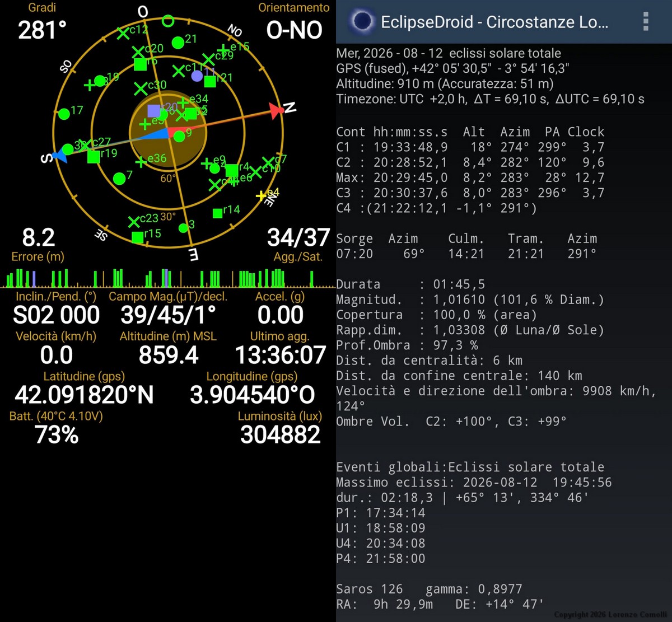Tap the Altitudine: 910 m line
The width and height of the screenshot is (672, 622).
(x=445, y=84)
